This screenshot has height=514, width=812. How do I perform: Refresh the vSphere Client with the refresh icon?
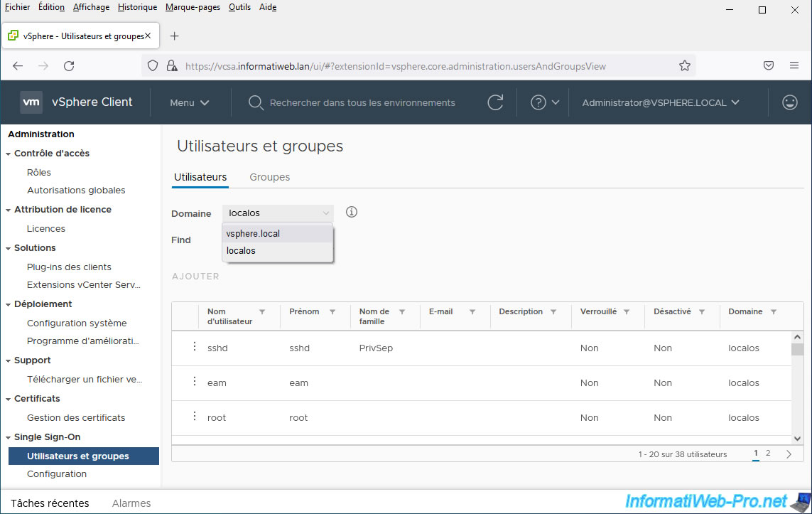point(495,102)
